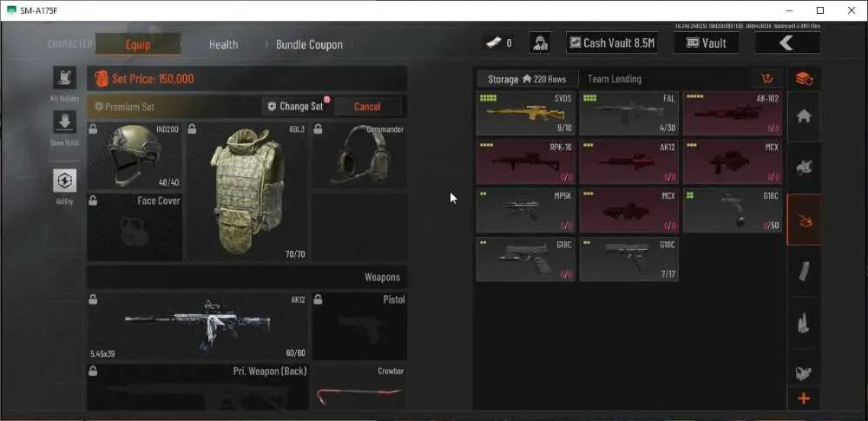Toggle the lock on the Face Cover slot
The height and width of the screenshot is (421, 868).
(x=93, y=201)
